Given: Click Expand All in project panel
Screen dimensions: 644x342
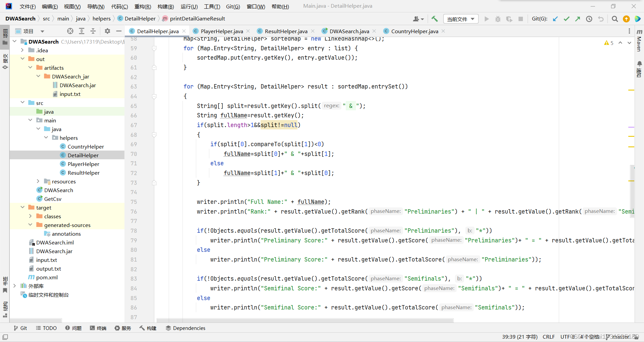Looking at the screenshot, I should 82,31.
